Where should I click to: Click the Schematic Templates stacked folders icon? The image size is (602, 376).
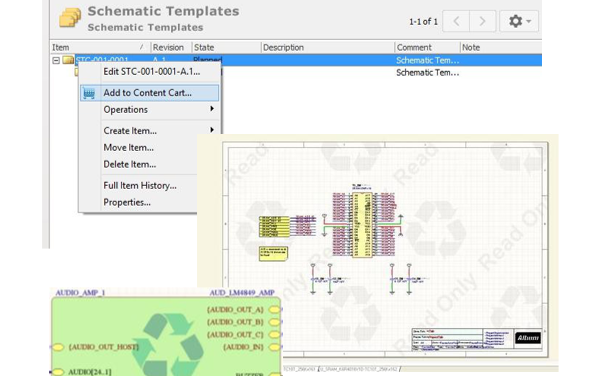(x=70, y=18)
